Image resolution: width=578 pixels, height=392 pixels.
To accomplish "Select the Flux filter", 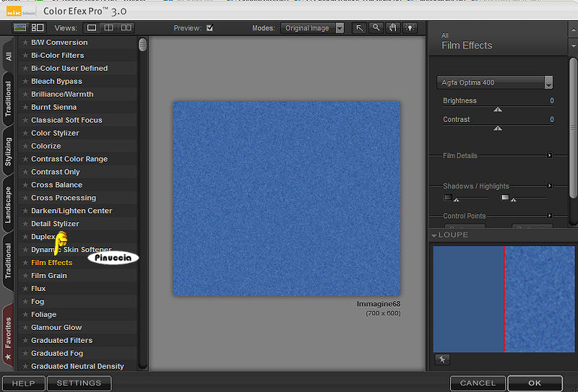I will point(38,289).
